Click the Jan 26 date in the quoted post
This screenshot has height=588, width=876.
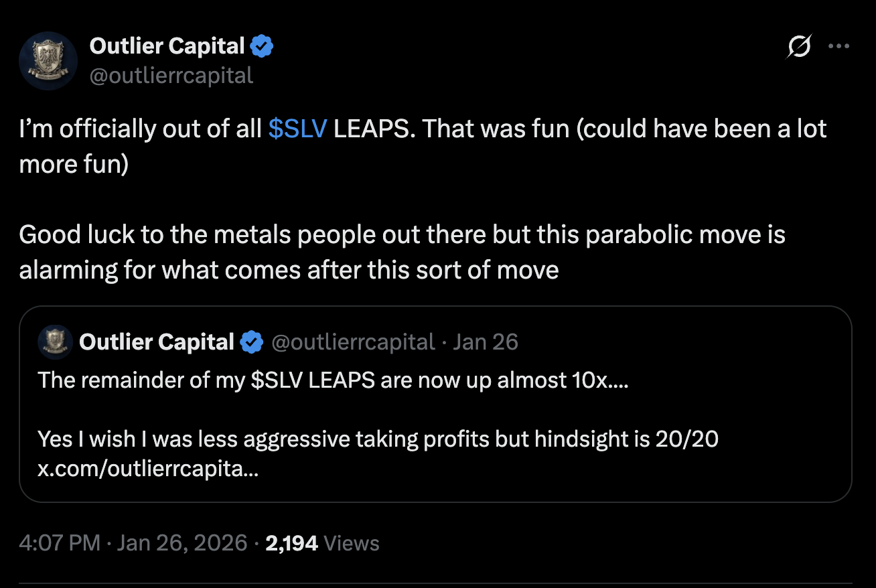point(486,342)
